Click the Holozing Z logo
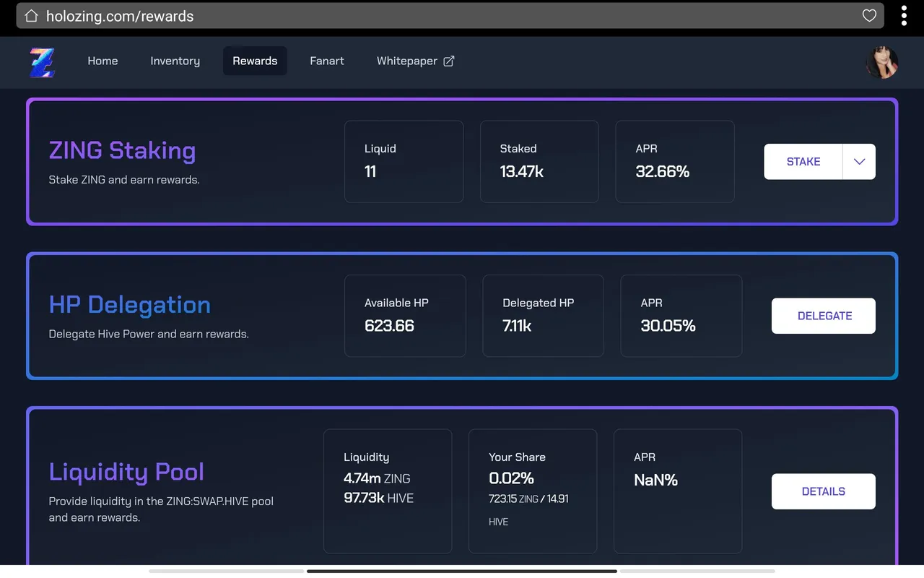Screen dimensions: 924x578 click(x=42, y=62)
